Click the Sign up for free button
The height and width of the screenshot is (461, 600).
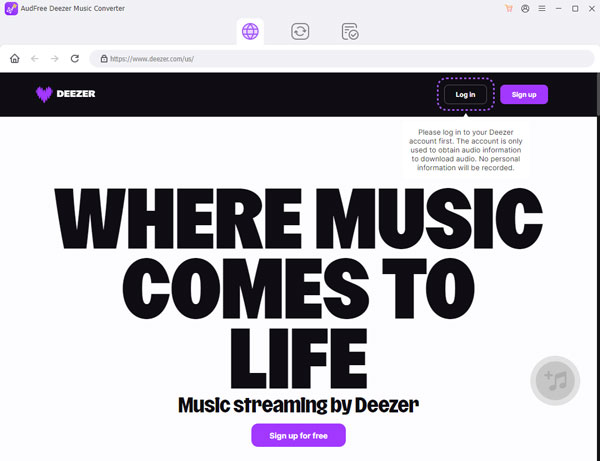coord(298,435)
